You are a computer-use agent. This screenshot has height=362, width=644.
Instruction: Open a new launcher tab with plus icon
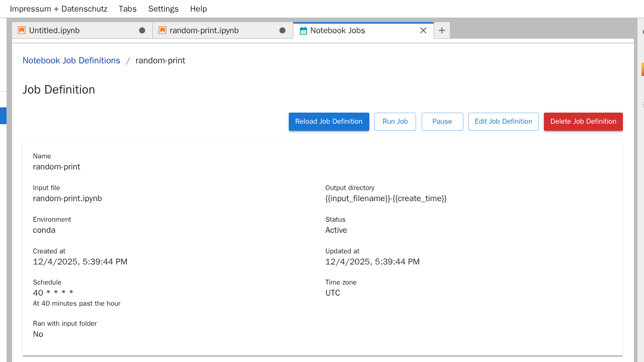click(x=442, y=30)
